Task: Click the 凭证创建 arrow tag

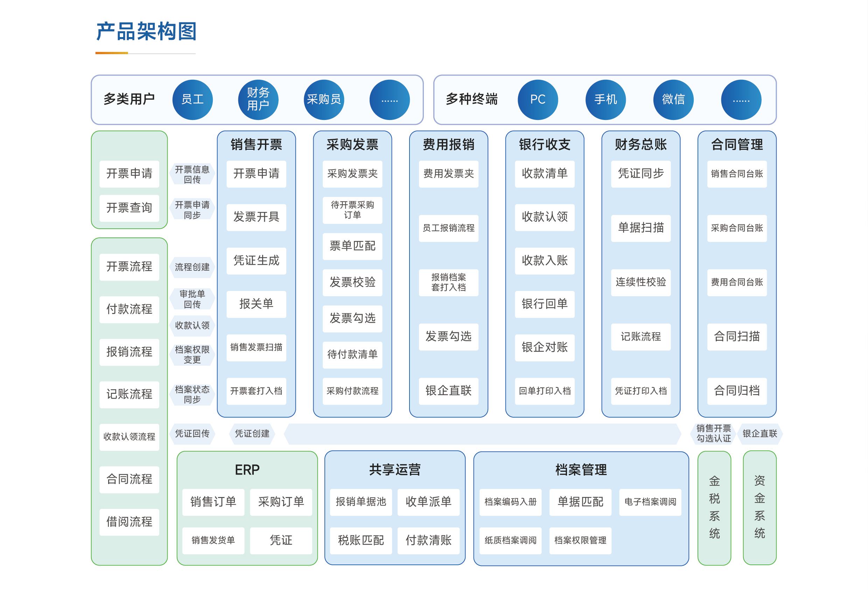Action: tap(252, 434)
